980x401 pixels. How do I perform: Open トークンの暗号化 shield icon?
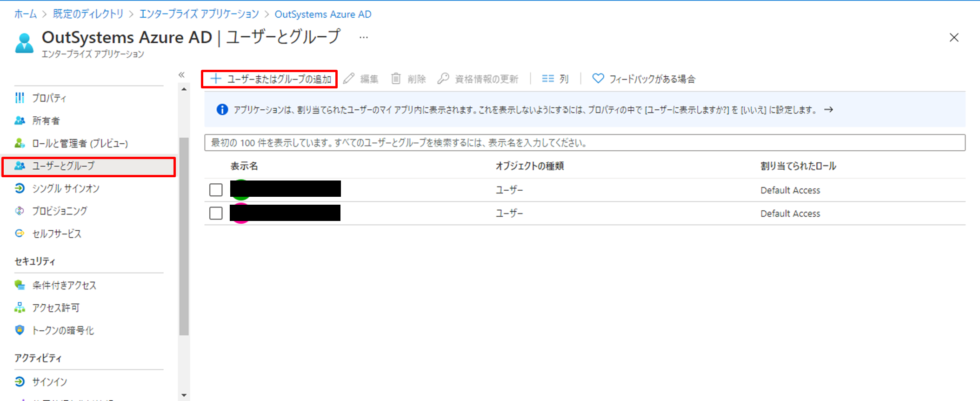[20, 330]
